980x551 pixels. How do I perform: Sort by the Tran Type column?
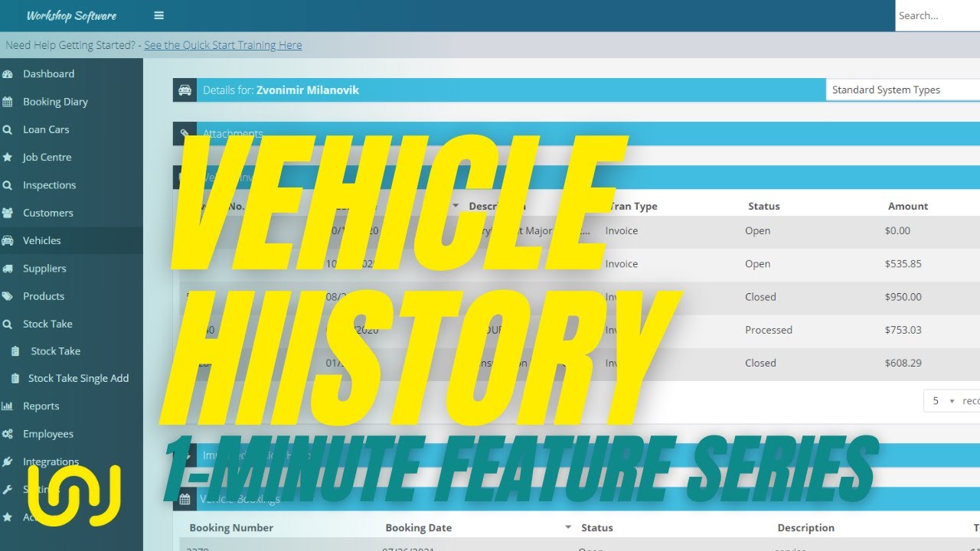coord(632,207)
